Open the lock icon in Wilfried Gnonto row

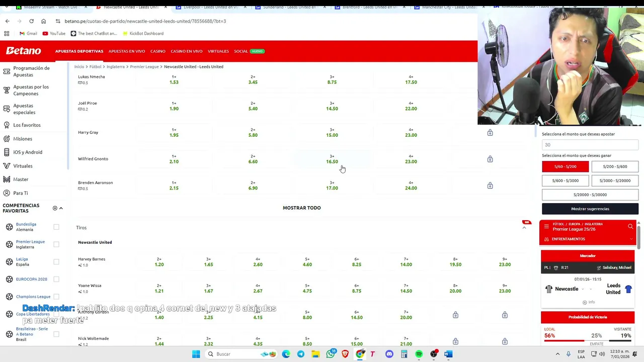coord(490,159)
